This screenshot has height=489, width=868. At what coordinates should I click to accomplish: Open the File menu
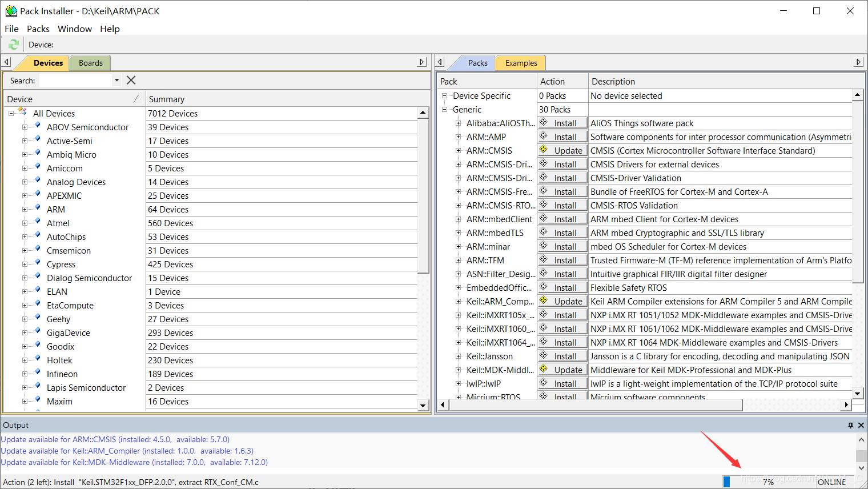[11, 29]
